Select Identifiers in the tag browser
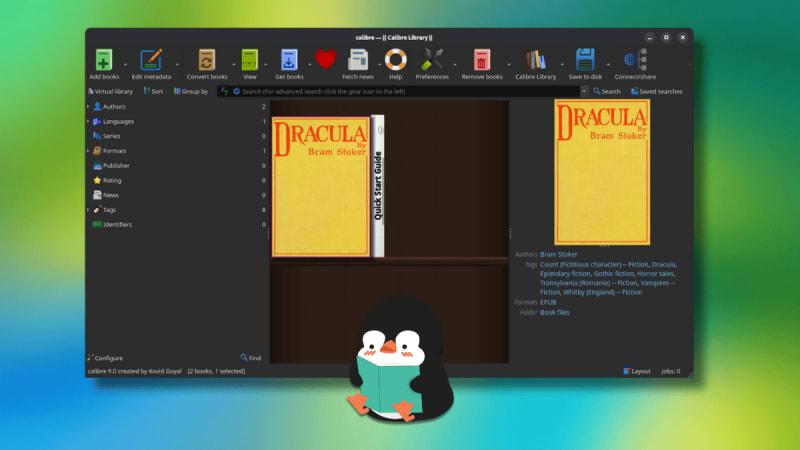The image size is (800, 450). click(x=117, y=224)
